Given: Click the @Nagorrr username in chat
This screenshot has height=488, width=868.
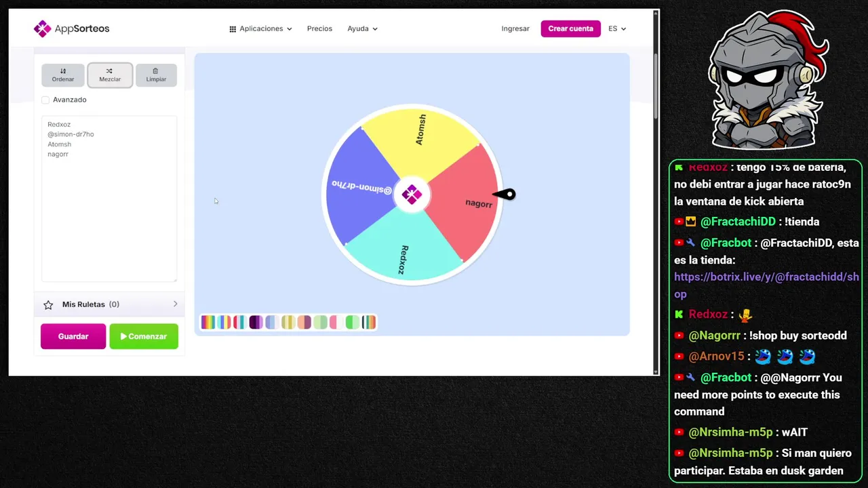Looking at the screenshot, I should 714,335.
